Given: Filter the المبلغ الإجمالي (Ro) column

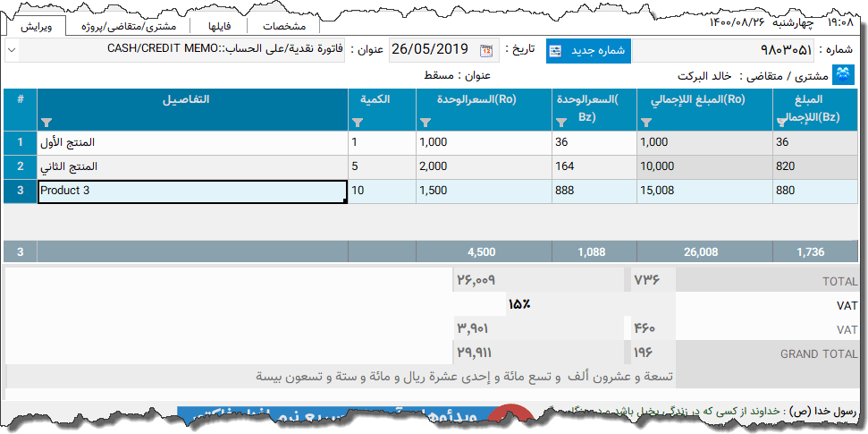Looking at the screenshot, I should click(646, 123).
